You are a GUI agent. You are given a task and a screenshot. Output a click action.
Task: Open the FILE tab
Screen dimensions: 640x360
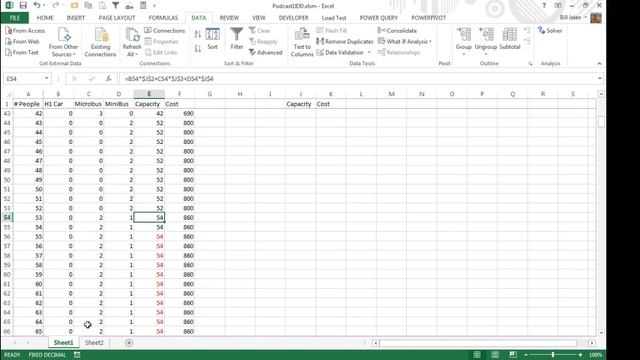[15, 18]
